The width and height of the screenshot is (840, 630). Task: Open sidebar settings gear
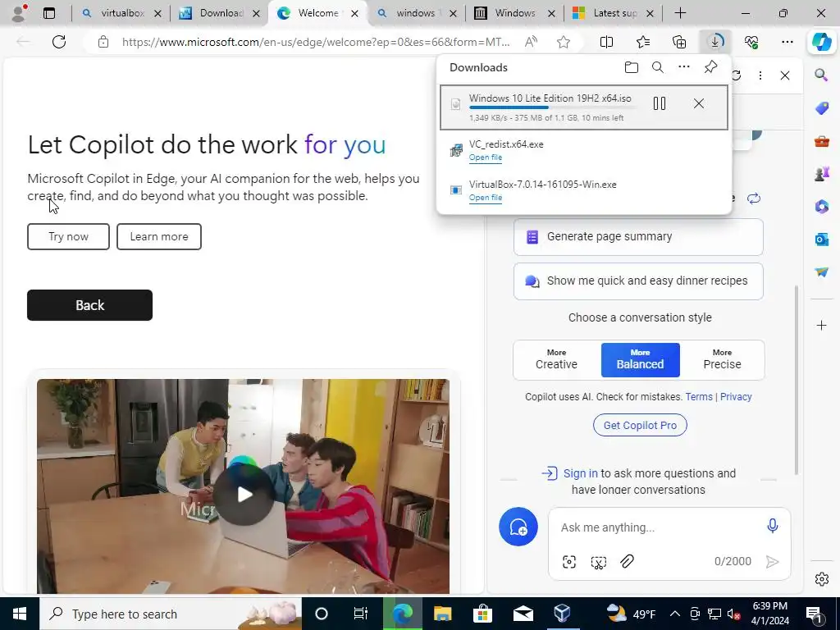click(821, 579)
